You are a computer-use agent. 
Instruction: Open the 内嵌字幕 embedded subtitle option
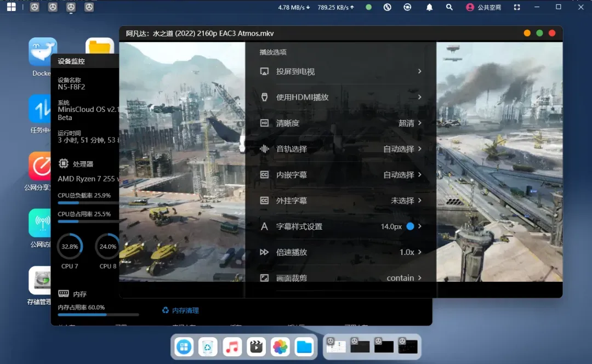tap(340, 175)
